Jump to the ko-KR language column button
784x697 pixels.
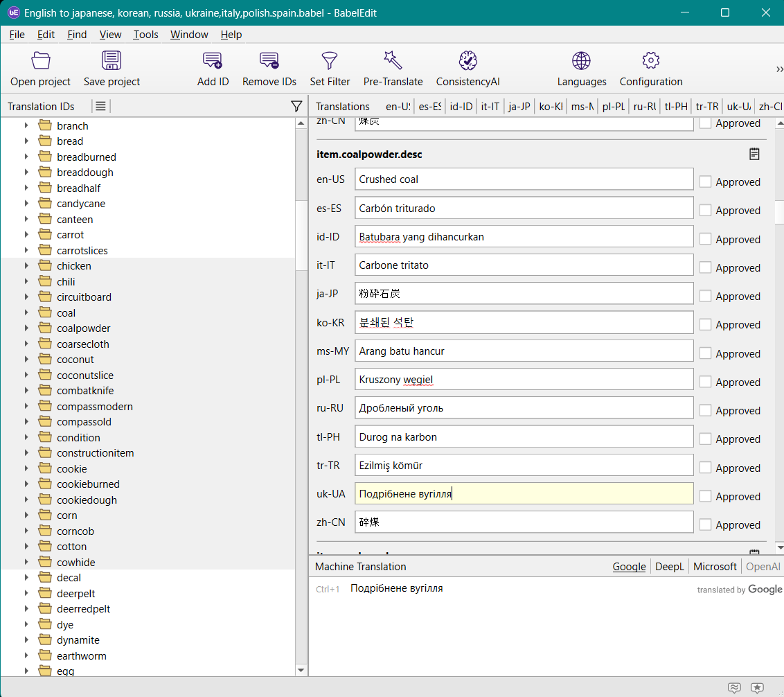[550, 106]
